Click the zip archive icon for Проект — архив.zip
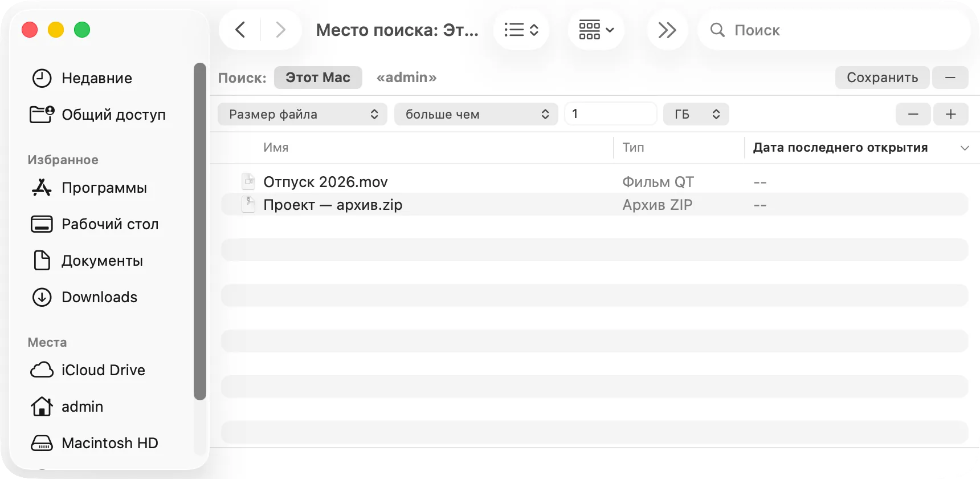This screenshot has width=980, height=479. pos(248,204)
